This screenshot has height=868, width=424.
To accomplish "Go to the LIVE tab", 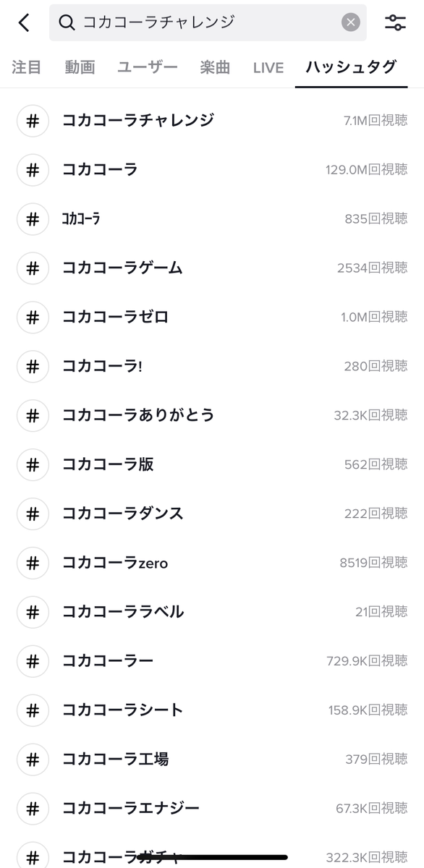I will [x=268, y=68].
